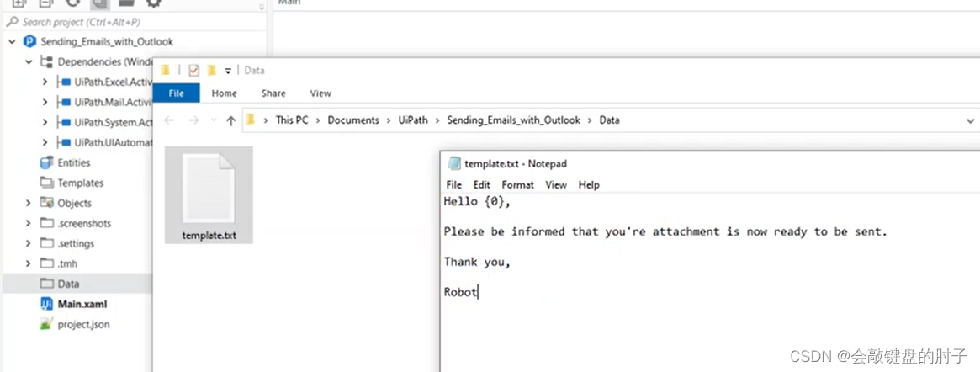This screenshot has width=980, height=372.
Task: Click the folder icon in the address bar
Action: tap(251, 120)
